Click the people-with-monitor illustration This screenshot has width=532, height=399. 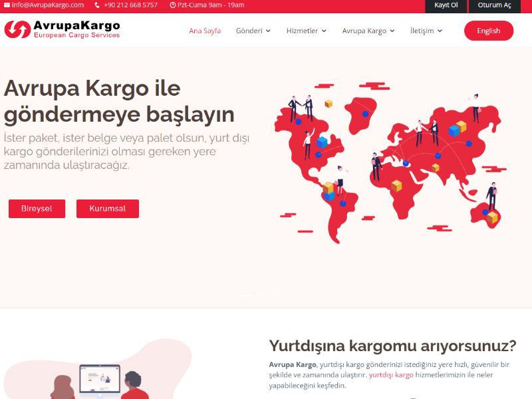click(98, 370)
